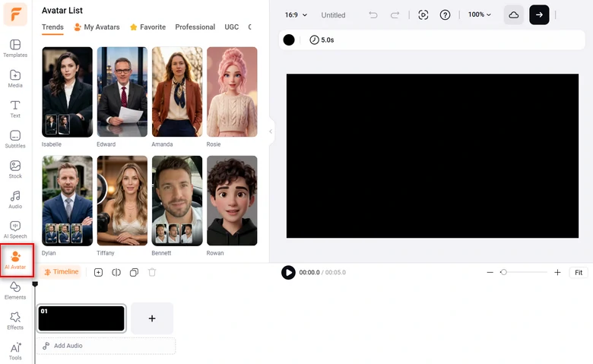This screenshot has width=593, height=364.
Task: Select the Dylan avatar
Action: pyautogui.click(x=68, y=201)
